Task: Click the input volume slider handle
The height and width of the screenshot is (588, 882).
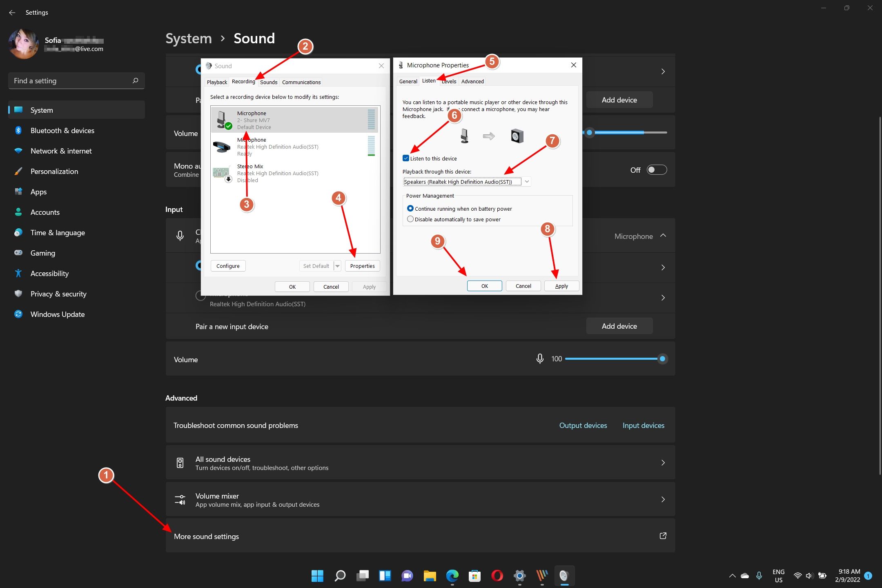Action: 662,359
